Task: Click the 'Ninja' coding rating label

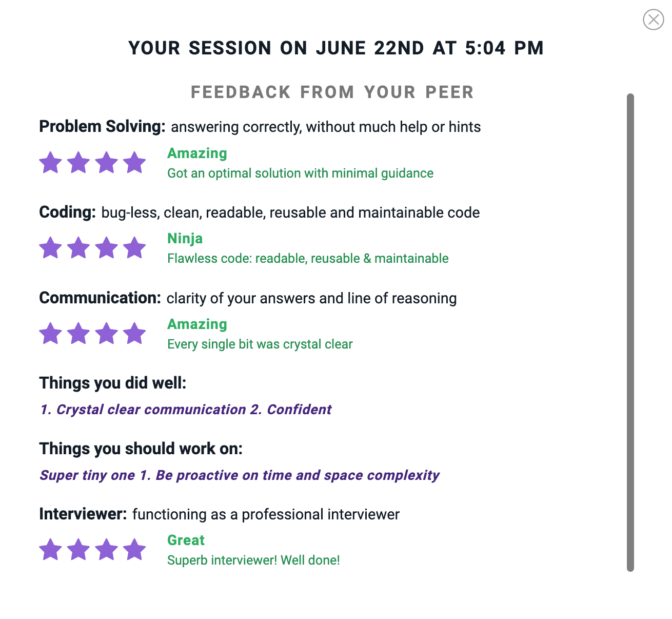Action: click(x=185, y=239)
